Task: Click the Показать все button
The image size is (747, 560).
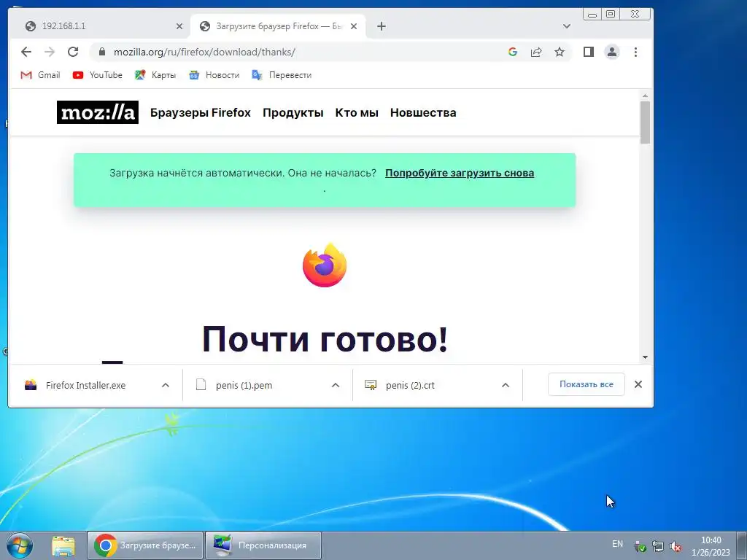Action: pos(586,384)
